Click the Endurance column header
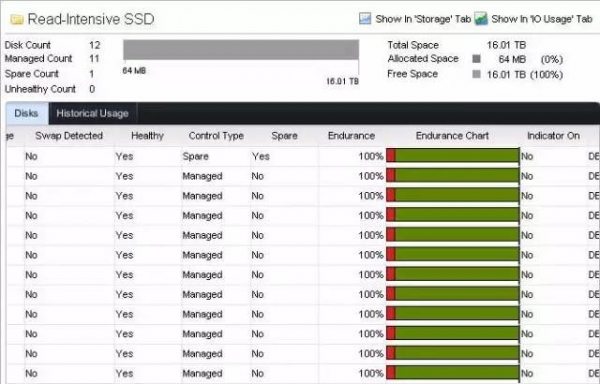This screenshot has height=384, width=600. pyautogui.click(x=351, y=136)
